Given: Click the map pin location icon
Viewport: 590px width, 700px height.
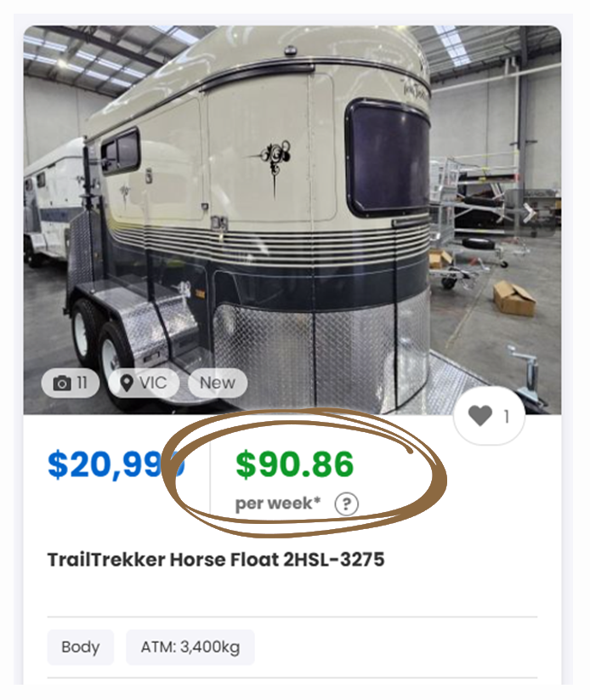Looking at the screenshot, I should click(127, 383).
